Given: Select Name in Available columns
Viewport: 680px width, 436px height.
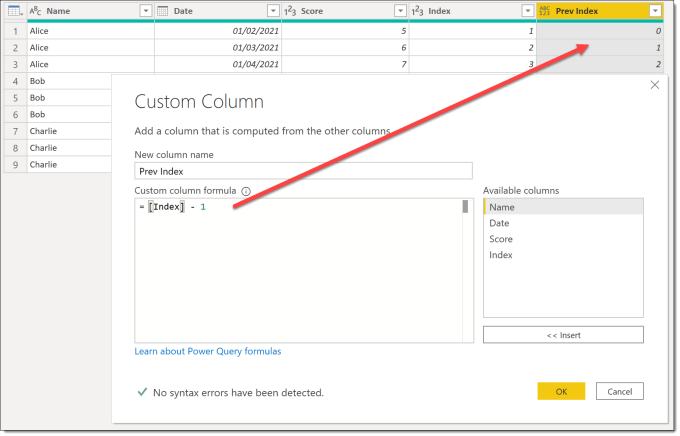Looking at the screenshot, I should [563, 207].
